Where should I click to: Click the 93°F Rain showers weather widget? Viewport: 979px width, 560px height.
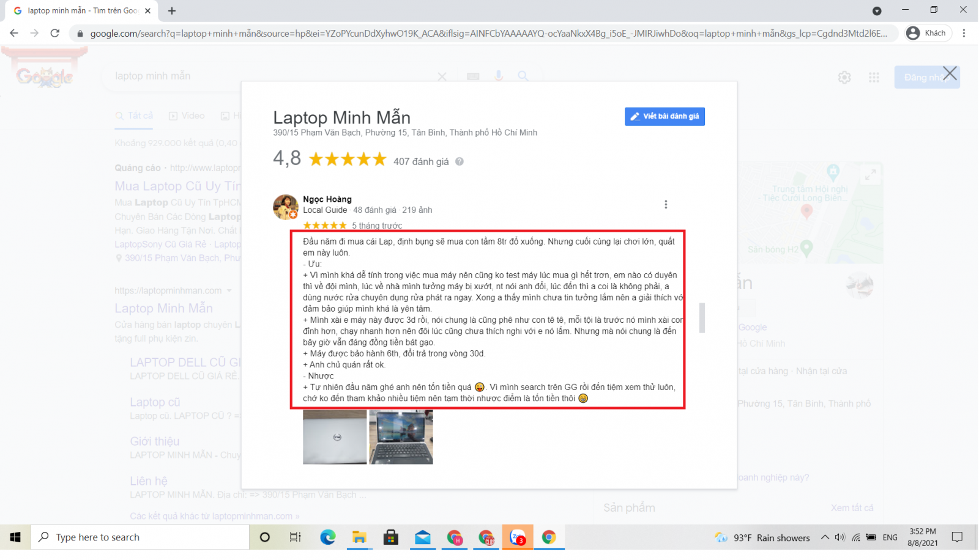click(762, 537)
